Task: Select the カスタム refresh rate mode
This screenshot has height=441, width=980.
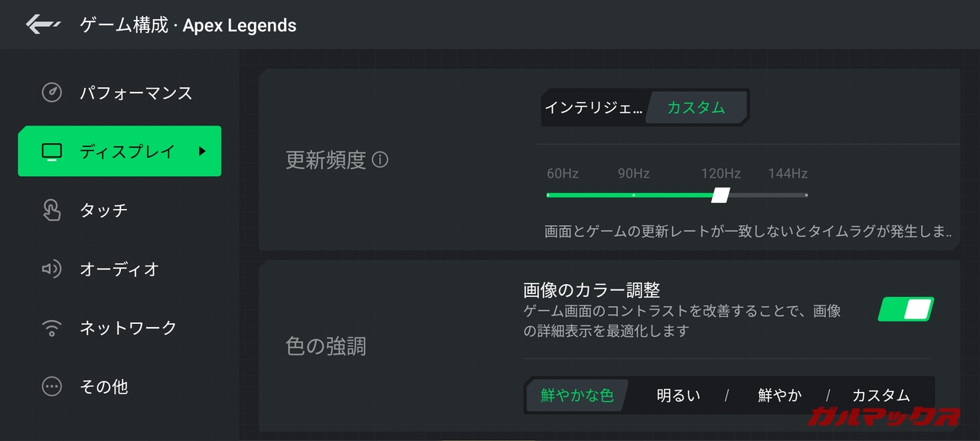Action: tap(696, 107)
